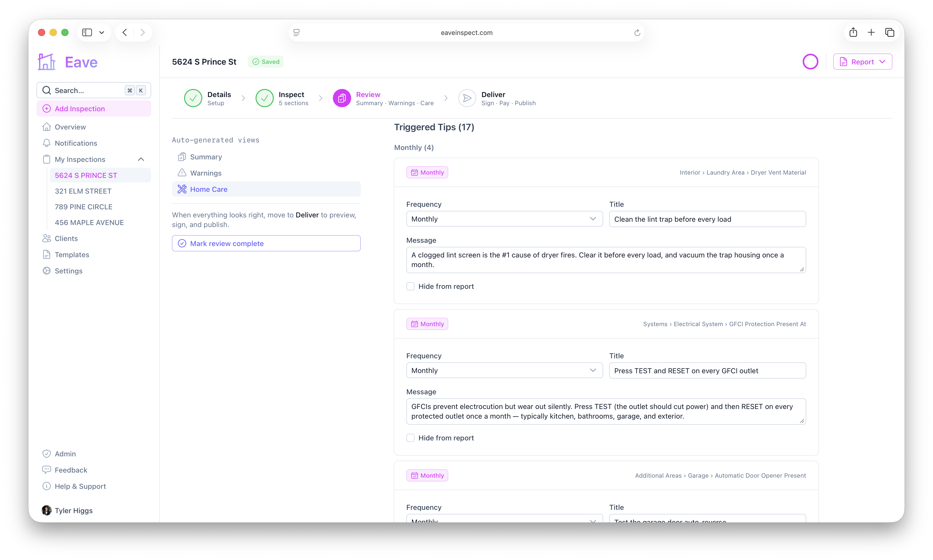Go back in browser history
933x560 pixels.
point(124,32)
